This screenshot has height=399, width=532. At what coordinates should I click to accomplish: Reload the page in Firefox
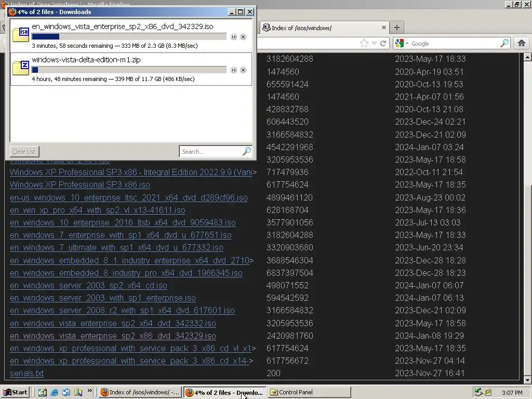click(383, 44)
